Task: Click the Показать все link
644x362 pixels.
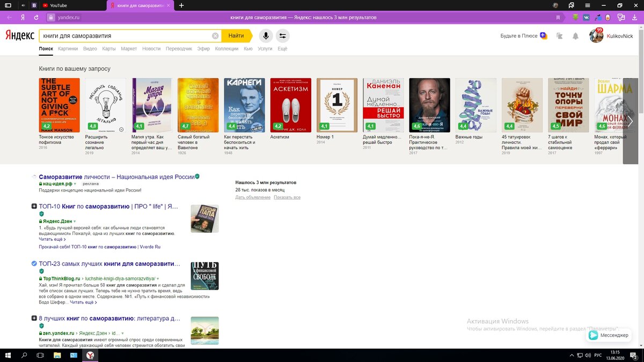Action: click(287, 197)
